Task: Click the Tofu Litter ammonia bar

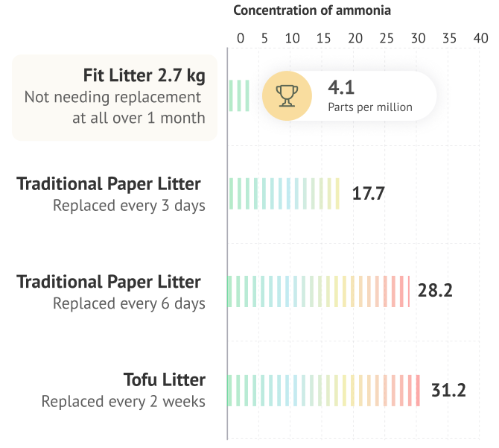Action: [x=324, y=390]
